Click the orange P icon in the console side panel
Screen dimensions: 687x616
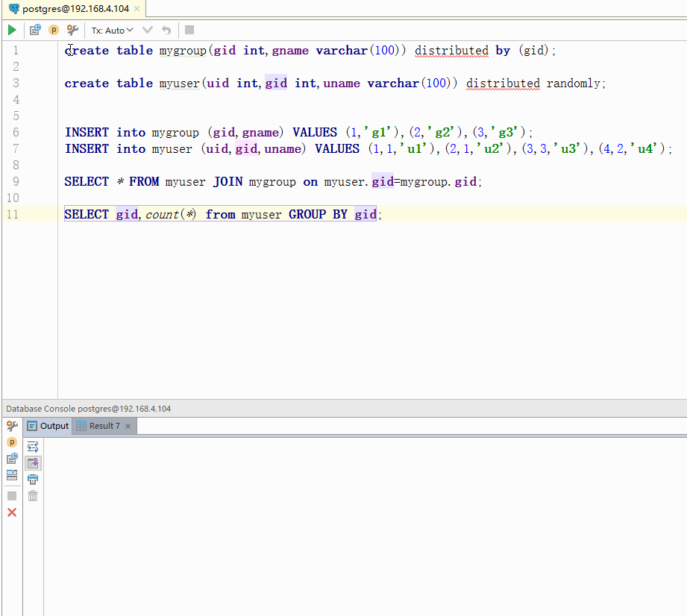(12, 442)
